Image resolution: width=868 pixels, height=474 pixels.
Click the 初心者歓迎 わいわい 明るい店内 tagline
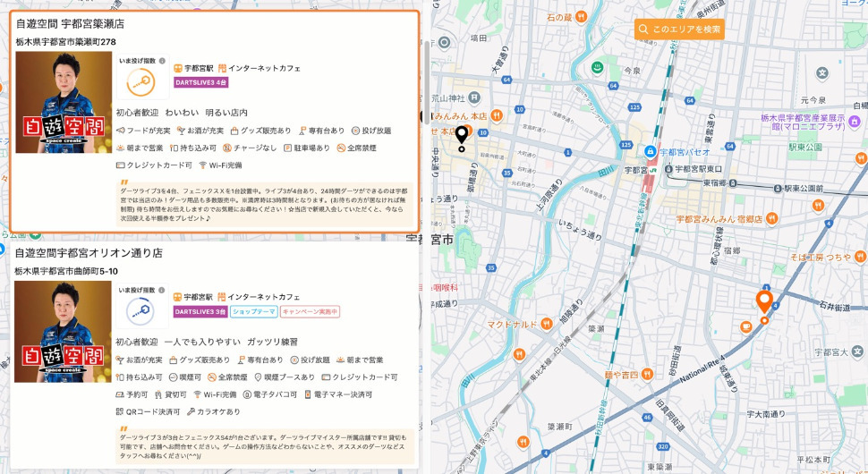[182, 113]
